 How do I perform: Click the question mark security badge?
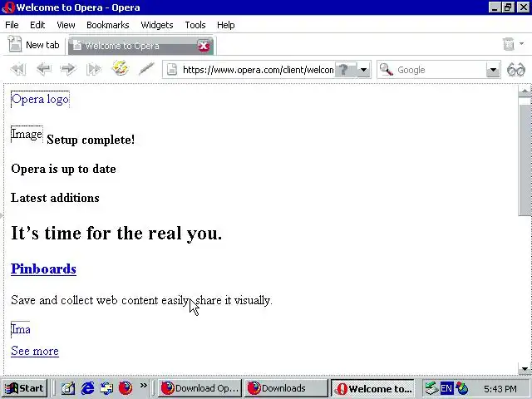346,70
